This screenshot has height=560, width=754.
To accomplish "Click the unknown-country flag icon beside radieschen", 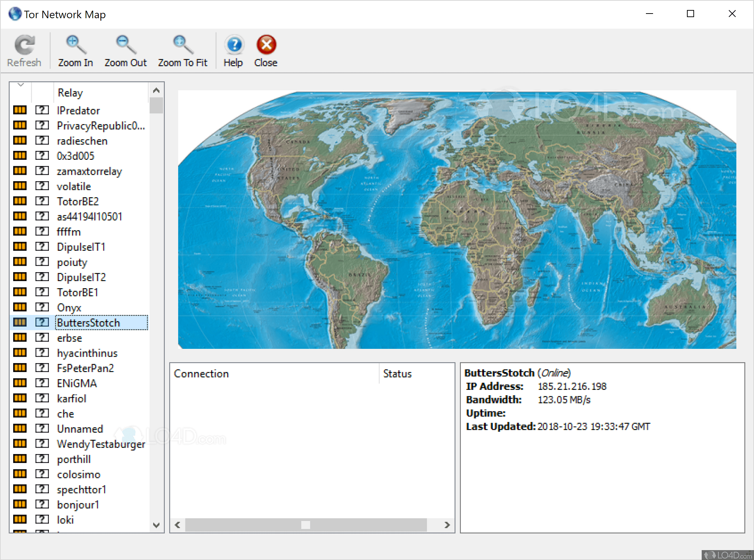I will tap(42, 141).
